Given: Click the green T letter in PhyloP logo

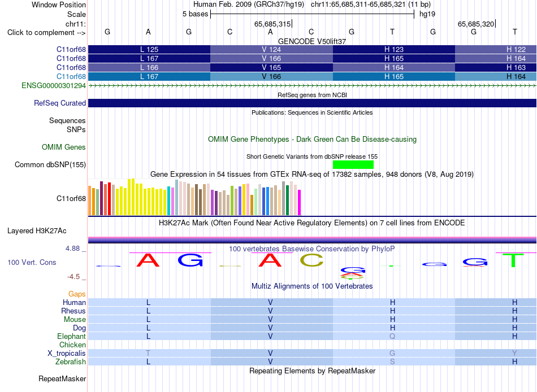Looking at the screenshot, I should click(x=513, y=260).
